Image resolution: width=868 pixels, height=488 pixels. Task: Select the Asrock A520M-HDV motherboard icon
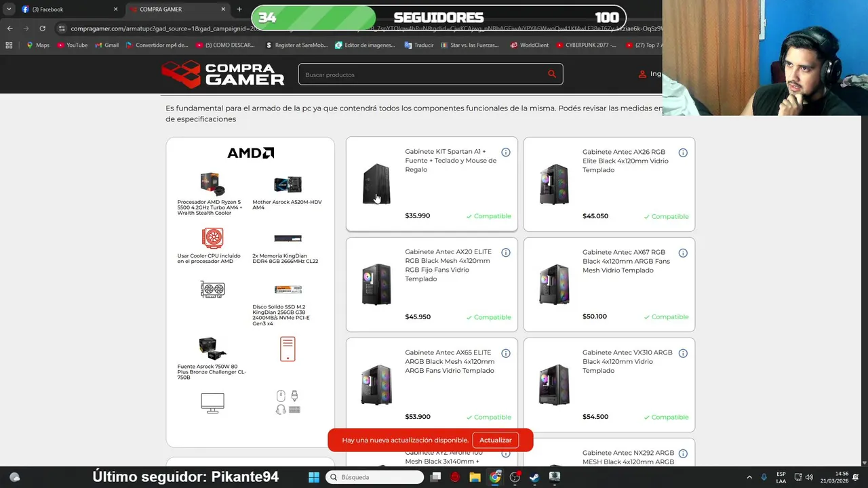click(288, 184)
